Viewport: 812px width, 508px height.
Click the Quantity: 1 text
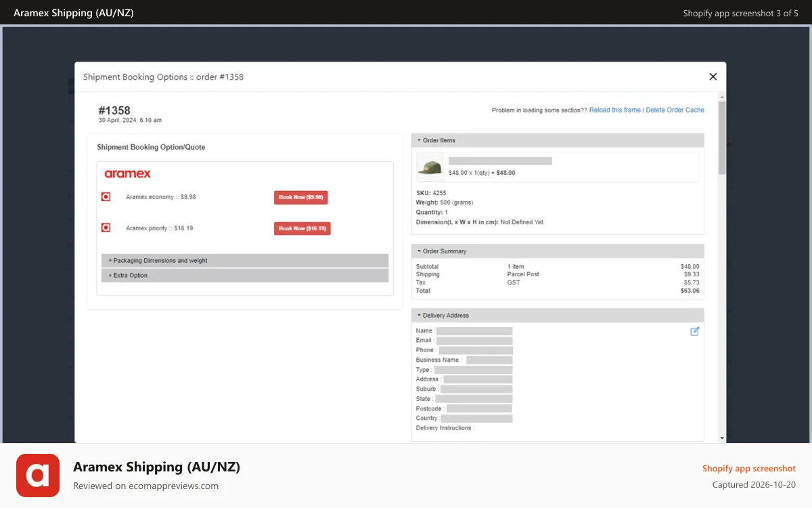pos(432,213)
